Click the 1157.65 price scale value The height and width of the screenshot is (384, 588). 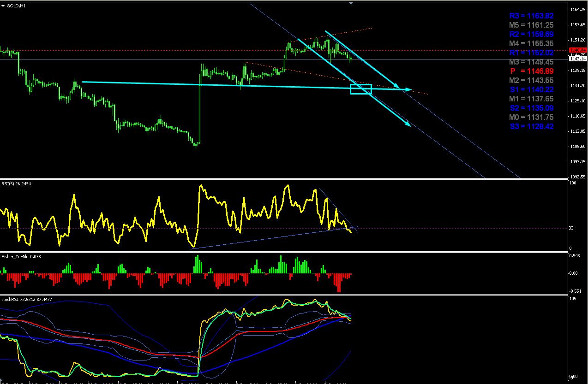(x=578, y=25)
